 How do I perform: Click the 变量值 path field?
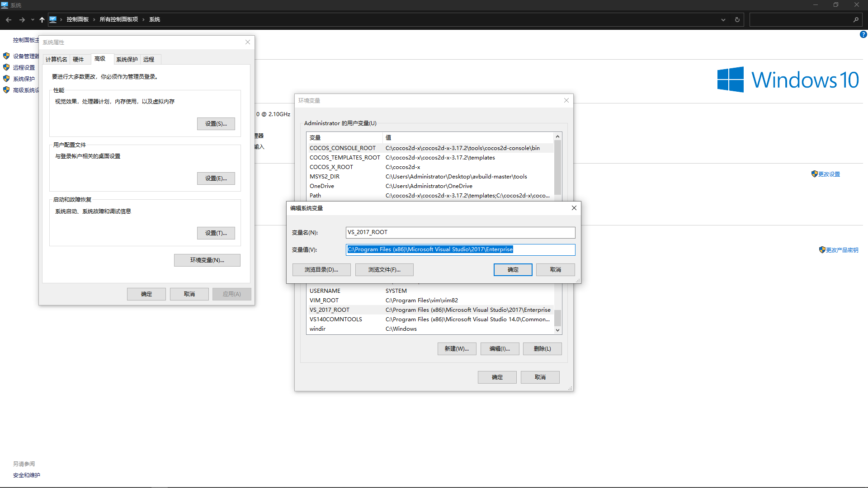(460, 249)
